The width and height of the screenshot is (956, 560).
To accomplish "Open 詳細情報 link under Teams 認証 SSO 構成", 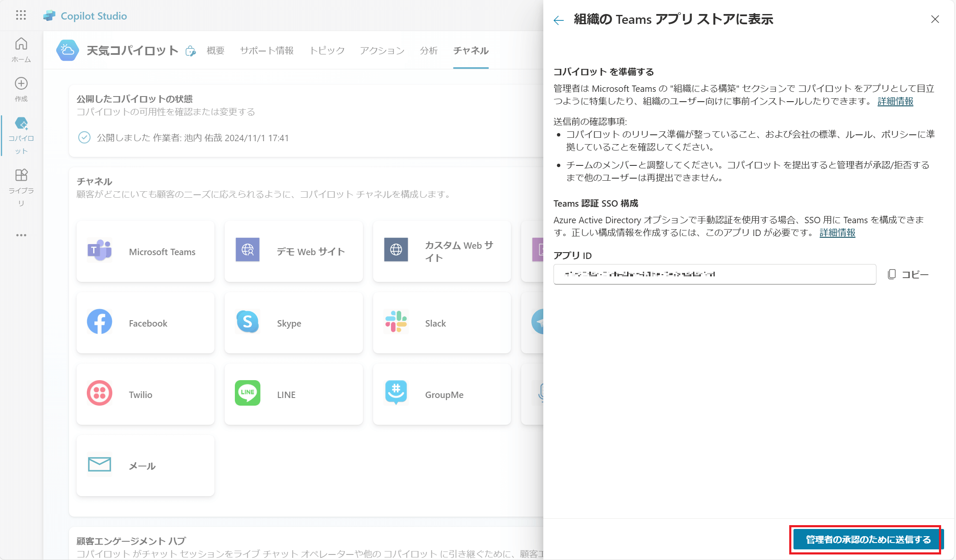I will click(837, 233).
